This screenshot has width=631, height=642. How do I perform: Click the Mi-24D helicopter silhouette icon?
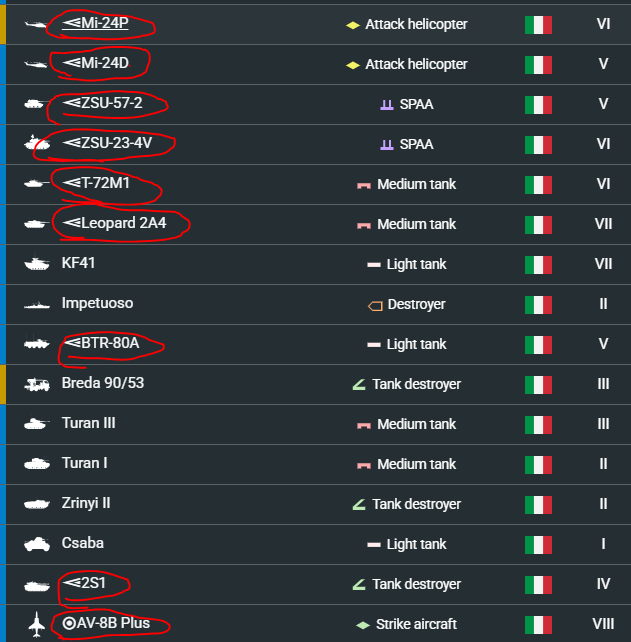pos(36,64)
